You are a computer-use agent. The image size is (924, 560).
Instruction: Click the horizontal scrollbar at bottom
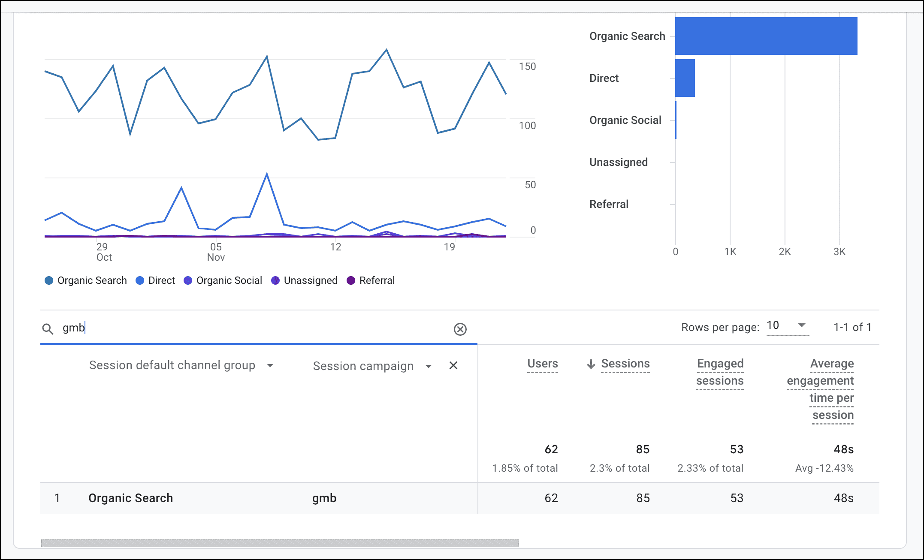(x=280, y=543)
